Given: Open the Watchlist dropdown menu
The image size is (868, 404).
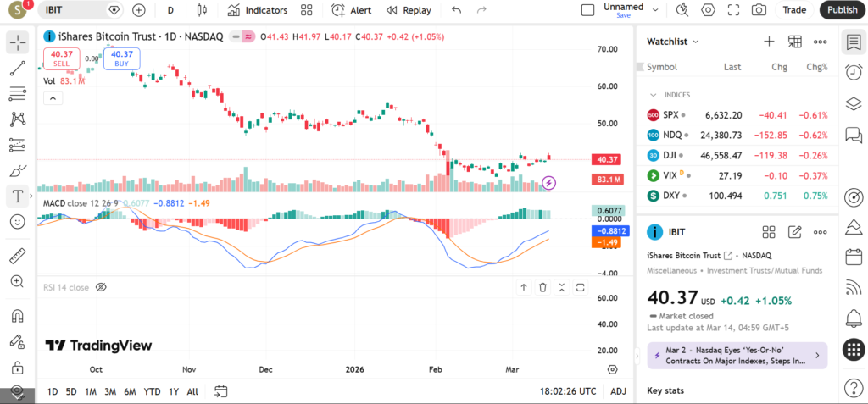Looking at the screenshot, I should click(x=673, y=41).
